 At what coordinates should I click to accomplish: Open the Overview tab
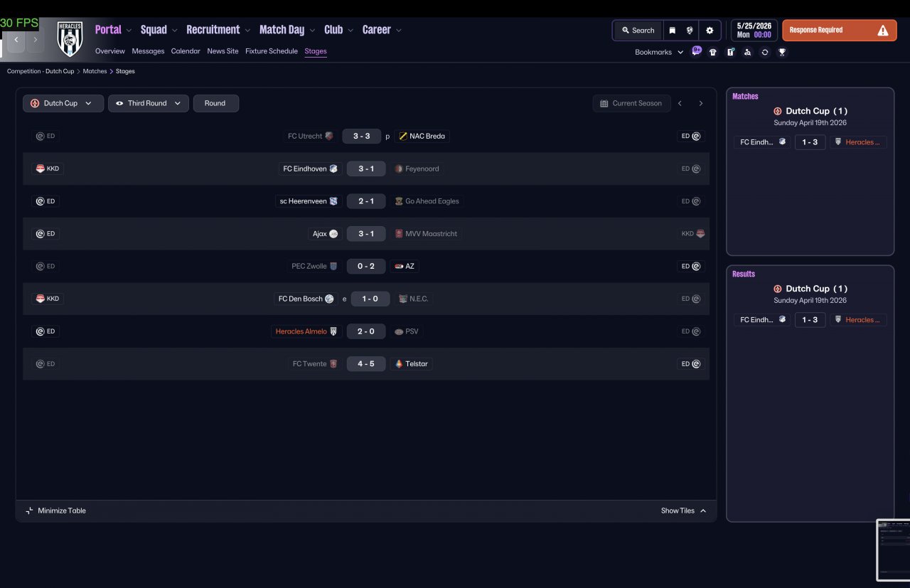110,51
